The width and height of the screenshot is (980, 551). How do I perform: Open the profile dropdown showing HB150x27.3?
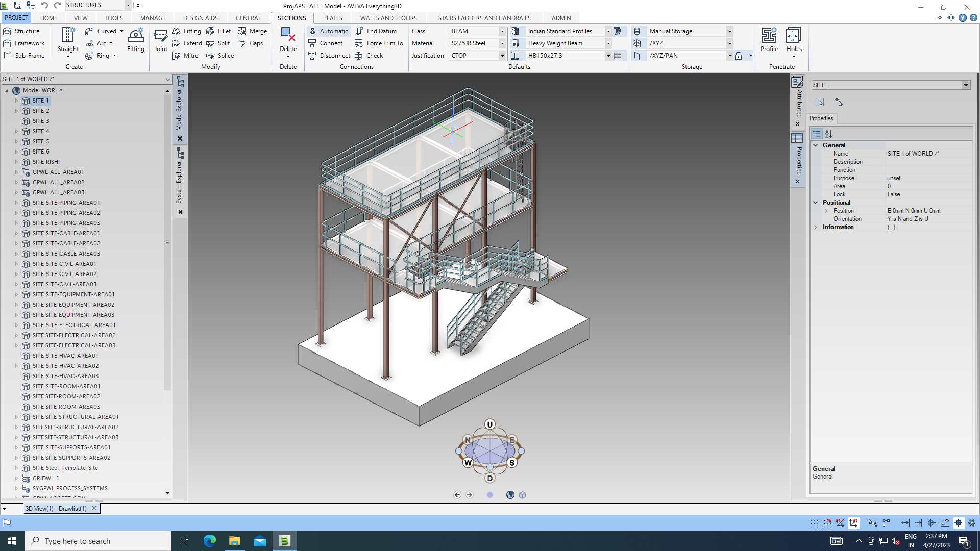[x=608, y=55]
